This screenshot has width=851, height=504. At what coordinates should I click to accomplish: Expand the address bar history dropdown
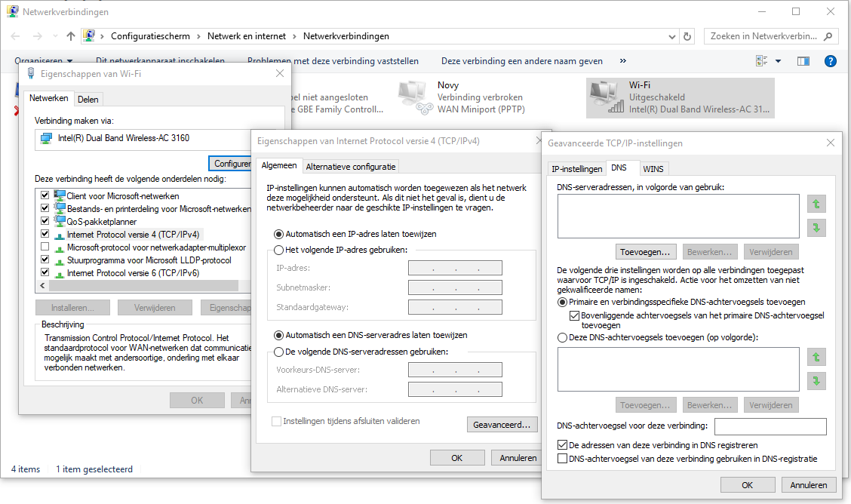[672, 36]
